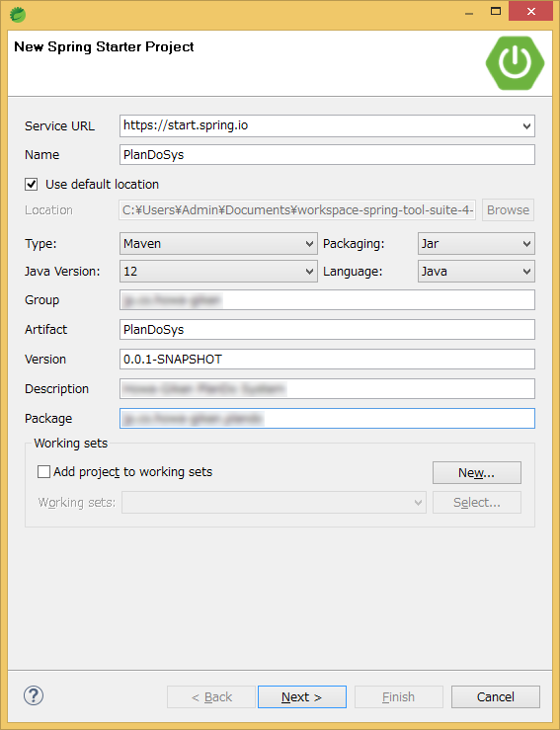
Task: Open the Service URL dropdown
Action: coord(327,125)
